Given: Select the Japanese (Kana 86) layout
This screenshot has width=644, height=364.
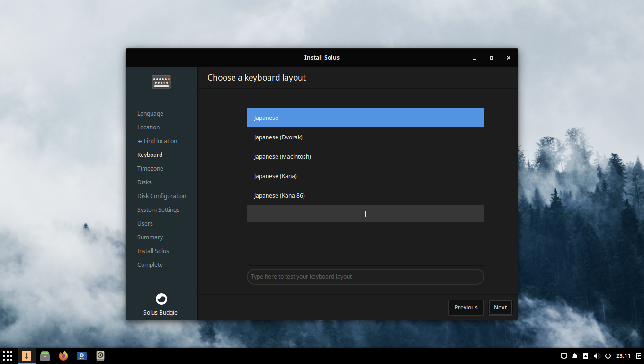Looking at the screenshot, I should (x=366, y=195).
